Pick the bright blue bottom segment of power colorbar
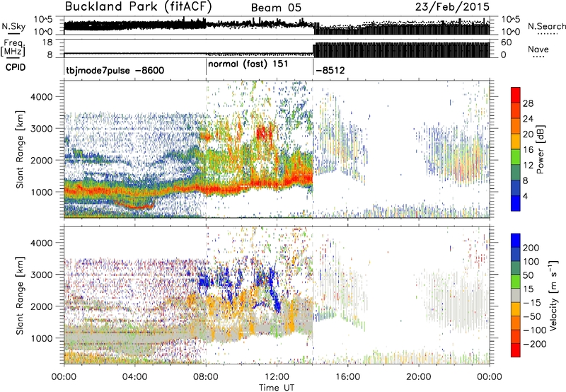This screenshot has width=566, height=392. [x=516, y=204]
